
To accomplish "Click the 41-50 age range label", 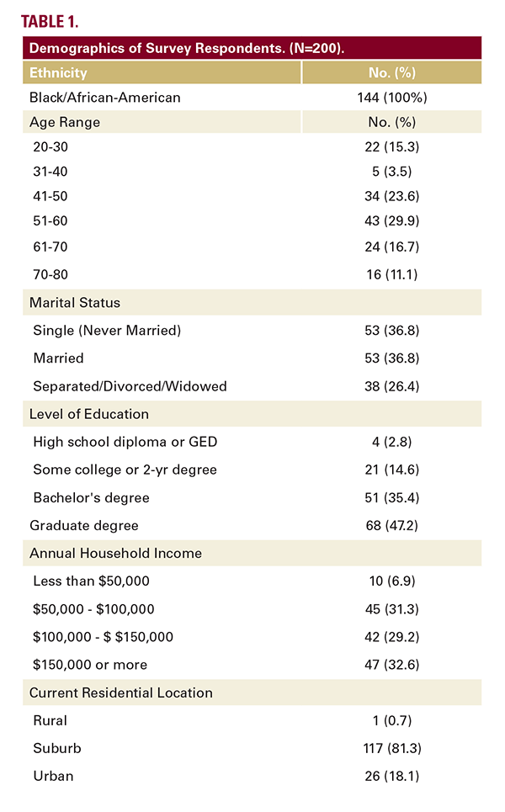I will tap(50, 196).
